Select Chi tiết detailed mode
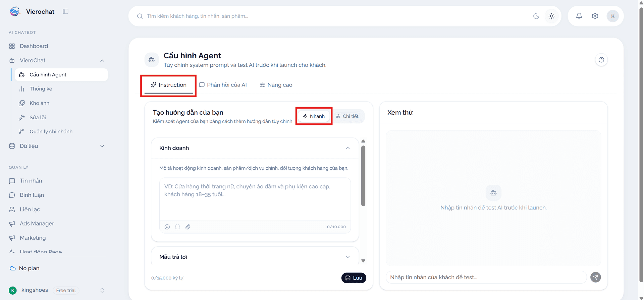The height and width of the screenshot is (300, 644). tap(347, 116)
